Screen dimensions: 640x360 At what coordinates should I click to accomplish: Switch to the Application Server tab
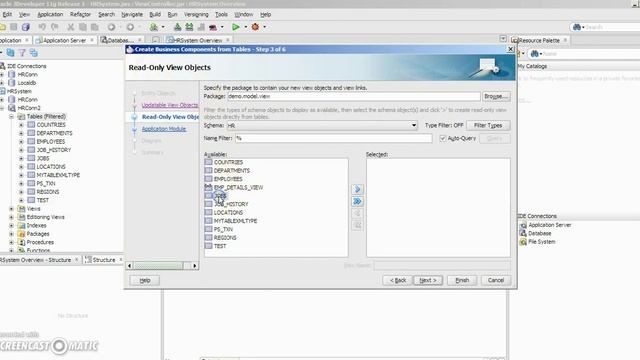64,40
